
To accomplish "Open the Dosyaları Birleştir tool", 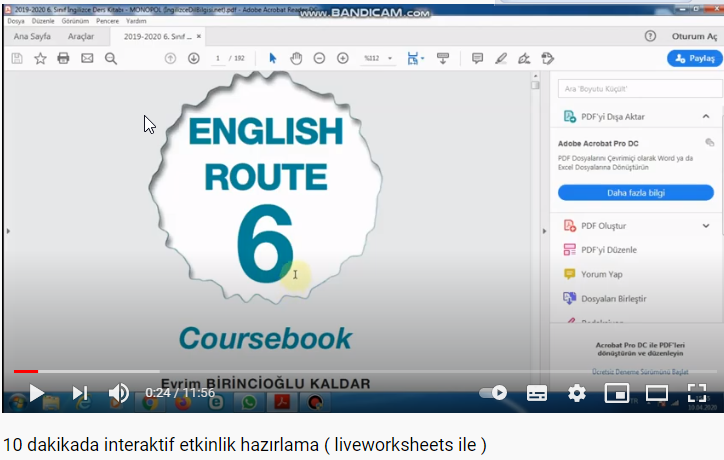I will pyautogui.click(x=614, y=299).
